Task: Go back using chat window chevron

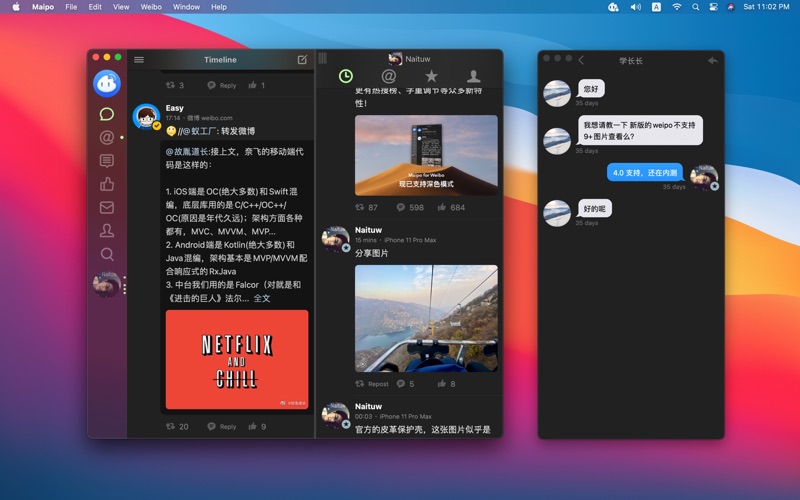Action: [x=581, y=60]
